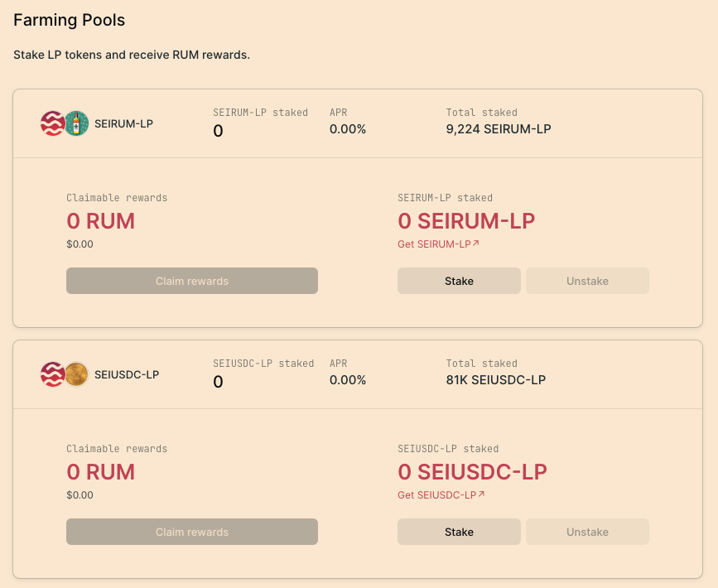Collapse the SEIUSDC-LP pool header row

point(358,374)
